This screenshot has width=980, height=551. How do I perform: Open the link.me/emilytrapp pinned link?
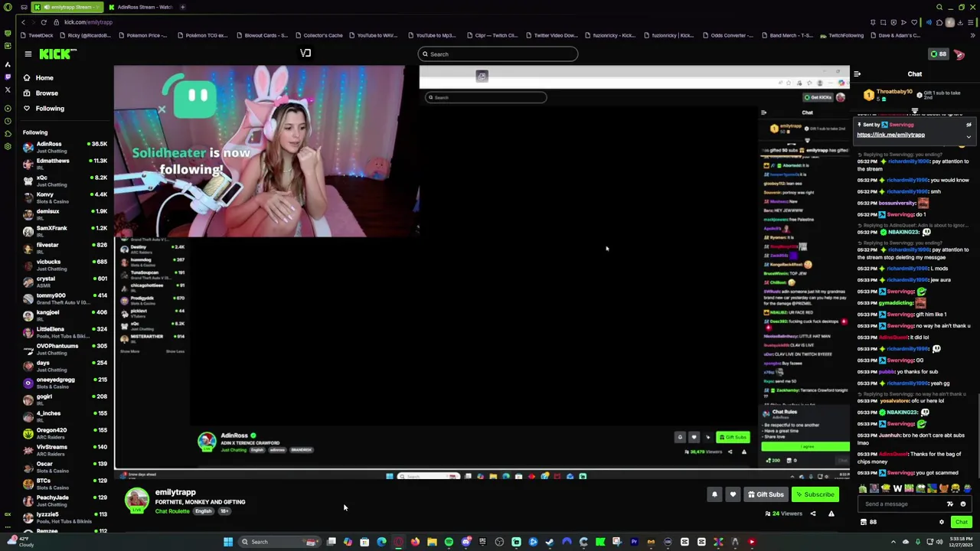pos(890,135)
